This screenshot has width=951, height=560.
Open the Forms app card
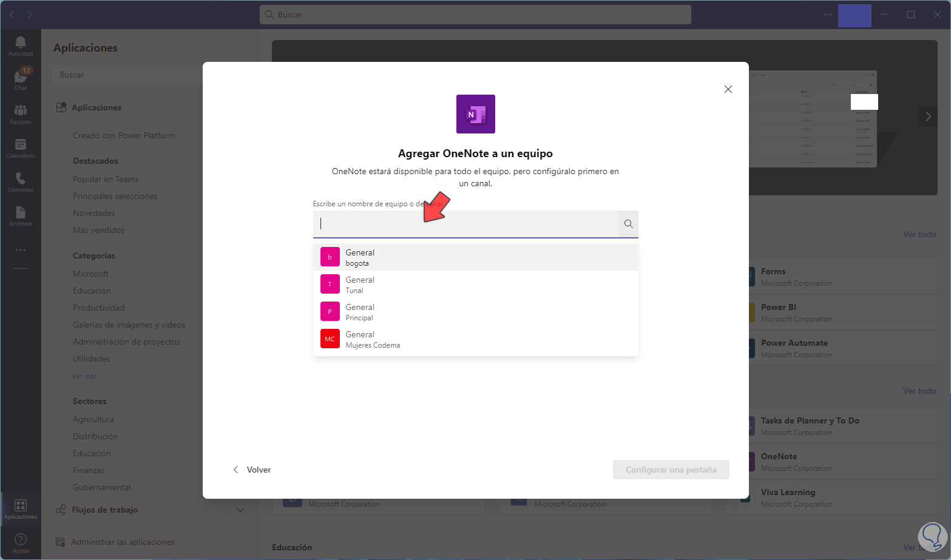coord(844,277)
